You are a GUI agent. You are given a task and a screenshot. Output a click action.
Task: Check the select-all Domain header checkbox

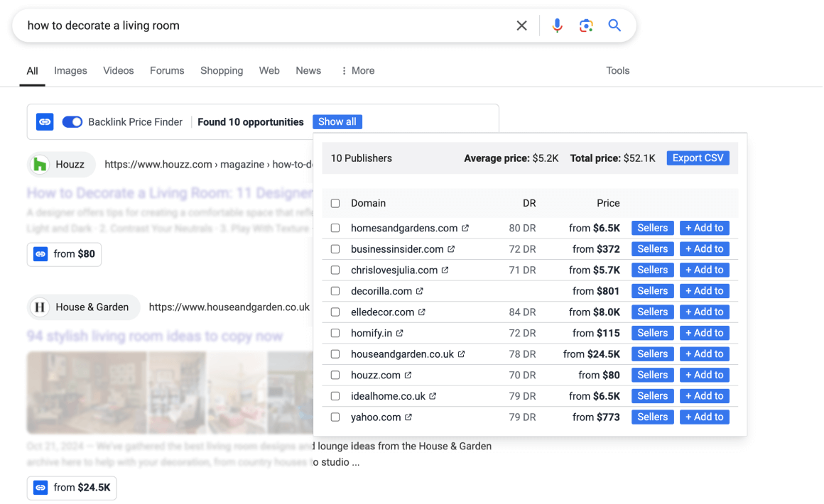tap(335, 203)
